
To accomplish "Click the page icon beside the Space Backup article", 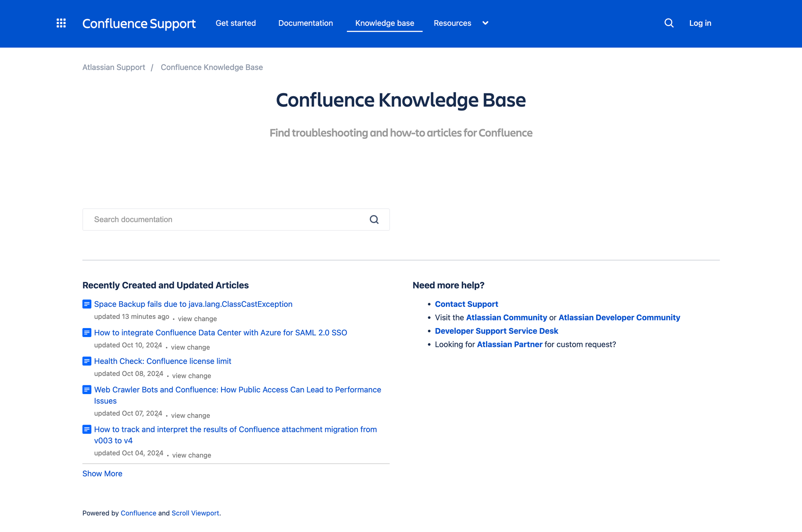I will [x=87, y=304].
